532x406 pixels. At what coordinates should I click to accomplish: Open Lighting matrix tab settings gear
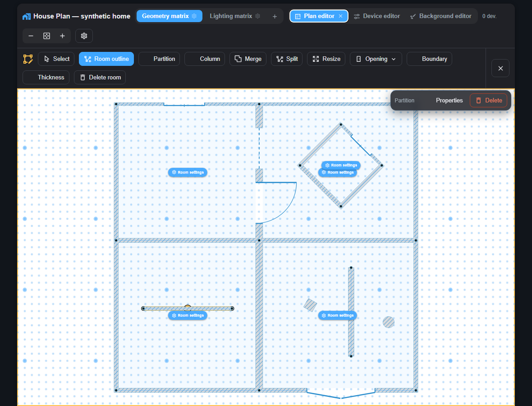[x=257, y=16]
